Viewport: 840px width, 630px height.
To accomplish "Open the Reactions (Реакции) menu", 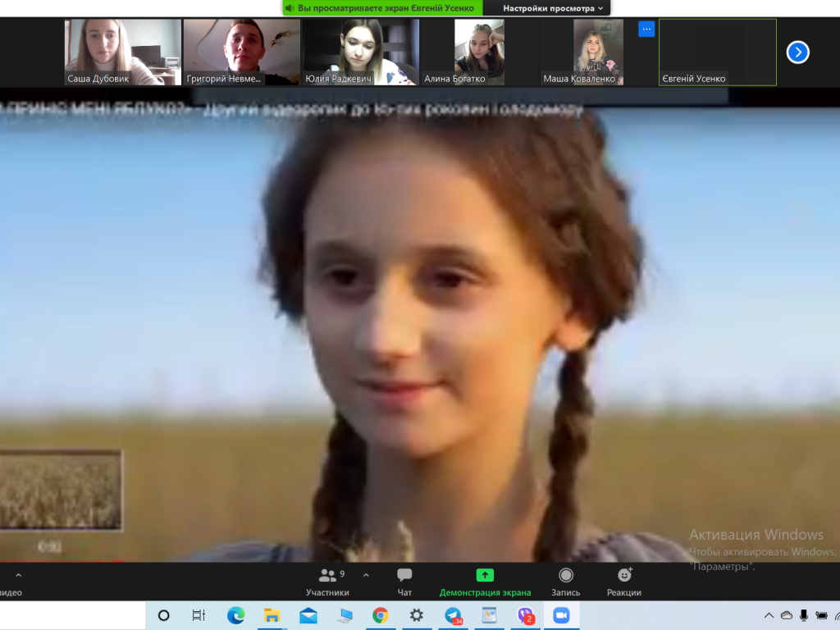I will 623,581.
